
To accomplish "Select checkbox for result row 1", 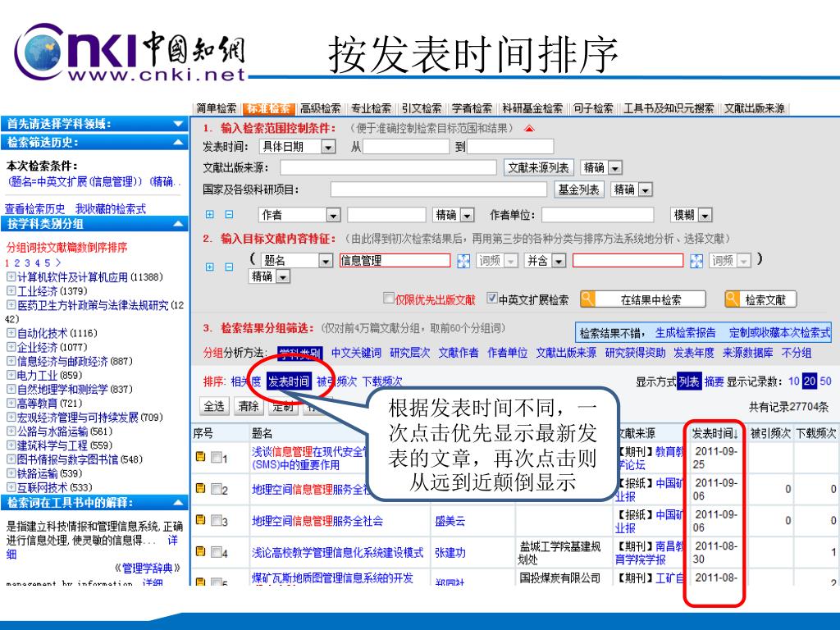I will tap(217, 458).
